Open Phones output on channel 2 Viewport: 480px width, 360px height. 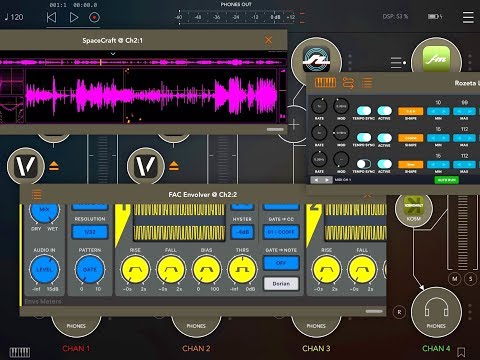tap(196, 325)
